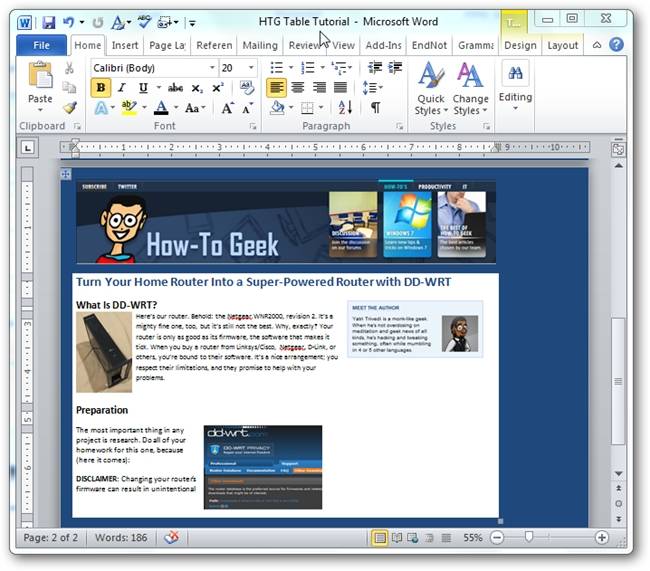
Task: Apply the yellow text highlight color
Action: pos(129,108)
